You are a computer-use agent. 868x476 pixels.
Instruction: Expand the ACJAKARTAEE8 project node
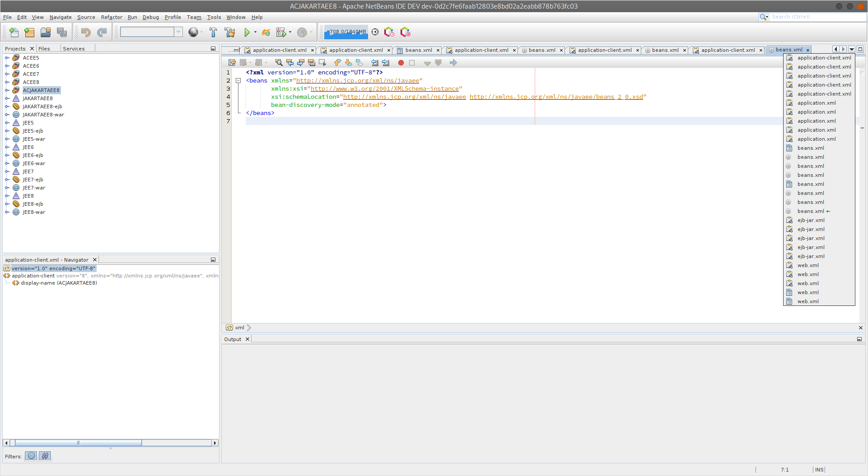tap(7, 90)
